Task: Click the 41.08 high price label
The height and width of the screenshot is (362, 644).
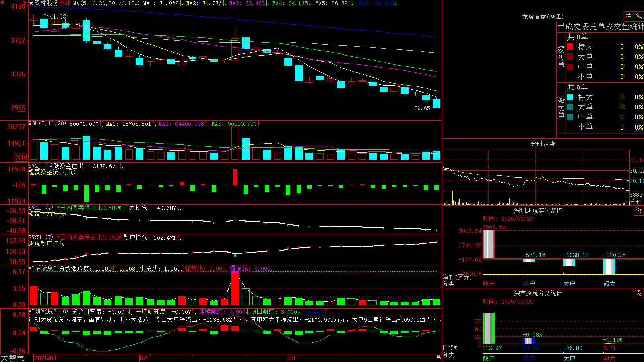Action: pyautogui.click(x=58, y=16)
